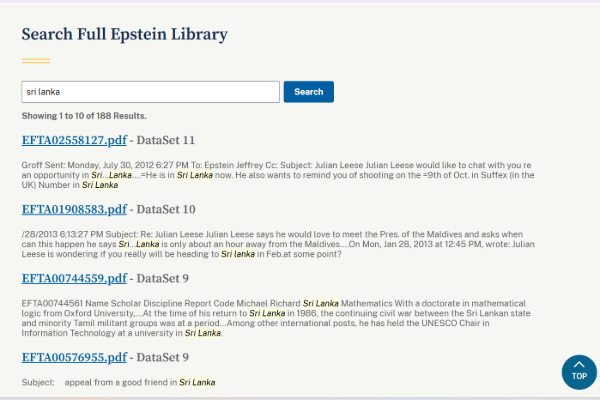Click the back-to-top arrow button

[579, 371]
